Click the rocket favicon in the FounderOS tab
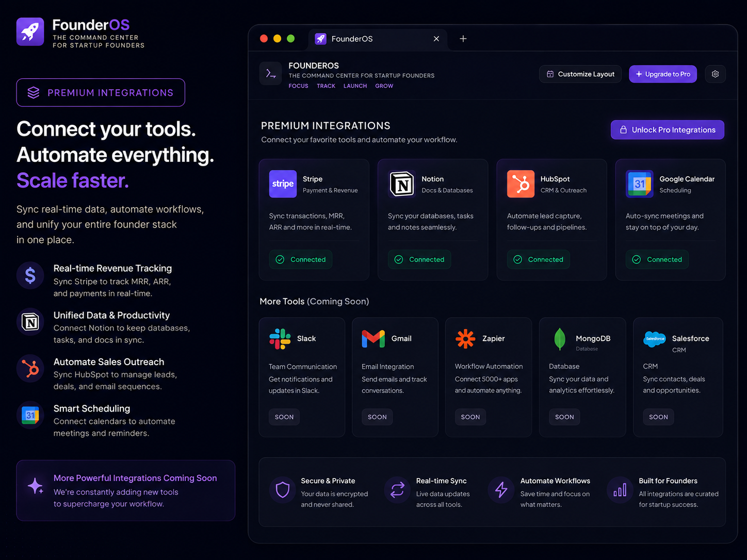The width and height of the screenshot is (747, 560). pos(320,39)
